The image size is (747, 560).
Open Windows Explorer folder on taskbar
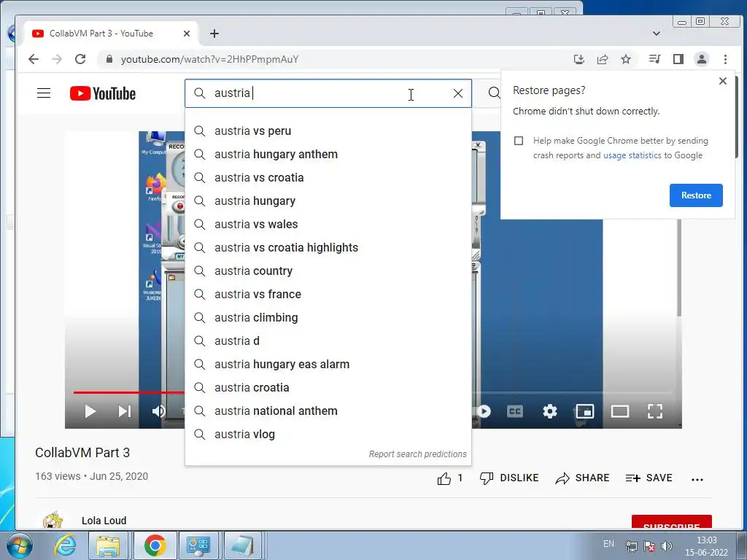(108, 545)
